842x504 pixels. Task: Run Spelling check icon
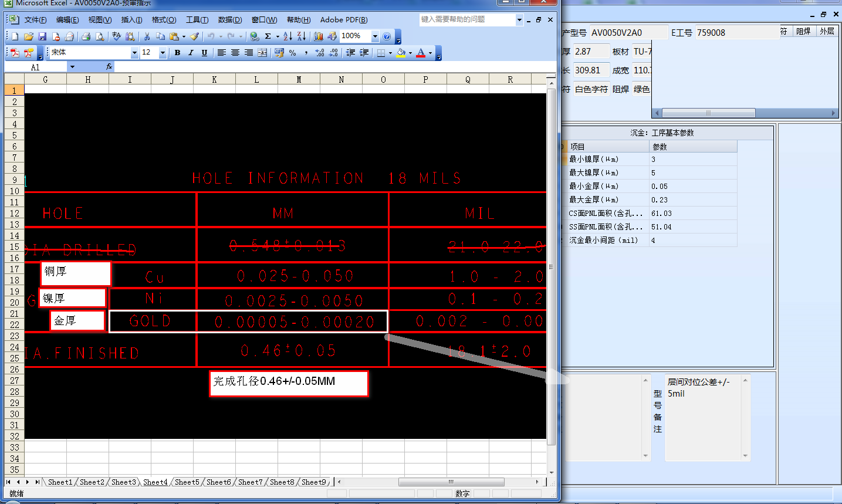click(116, 36)
